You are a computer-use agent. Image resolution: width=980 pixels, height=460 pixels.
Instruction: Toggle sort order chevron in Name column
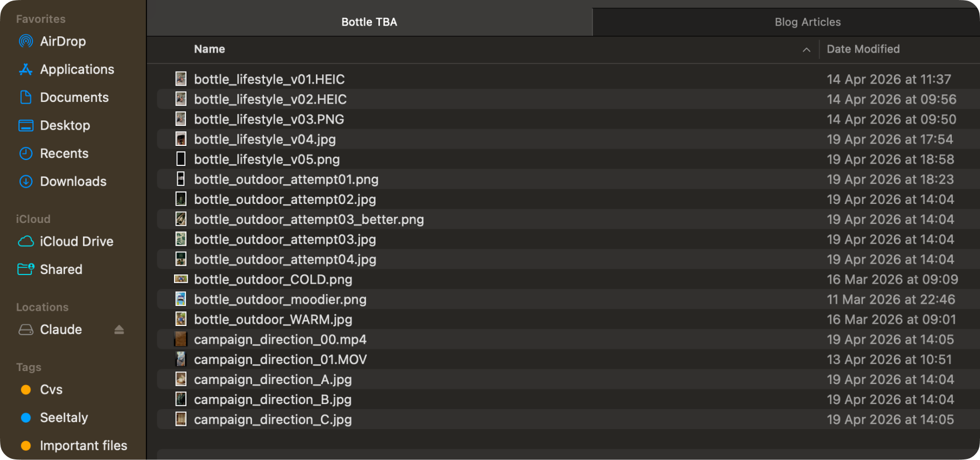pyautogui.click(x=807, y=49)
